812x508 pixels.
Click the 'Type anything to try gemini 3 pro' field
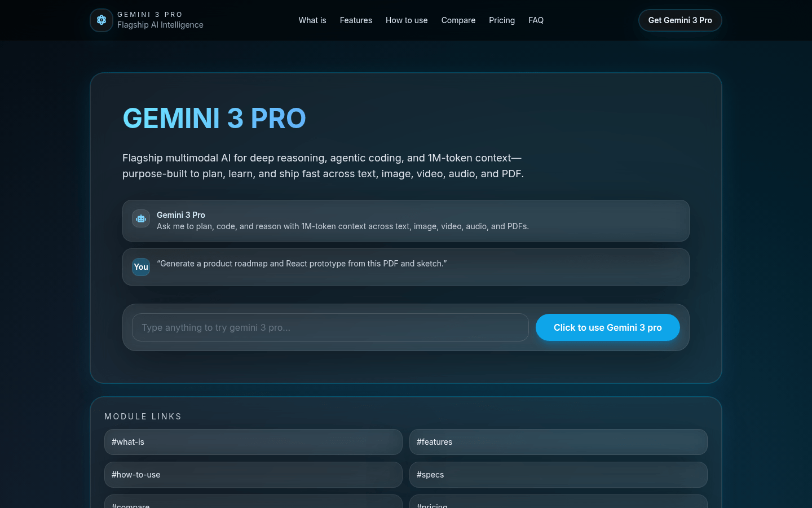pos(330,327)
